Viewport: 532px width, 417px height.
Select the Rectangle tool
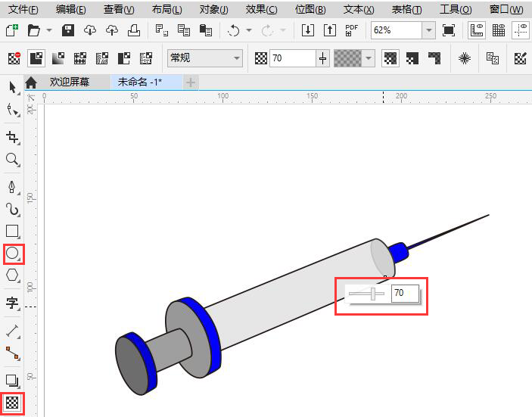(13, 232)
